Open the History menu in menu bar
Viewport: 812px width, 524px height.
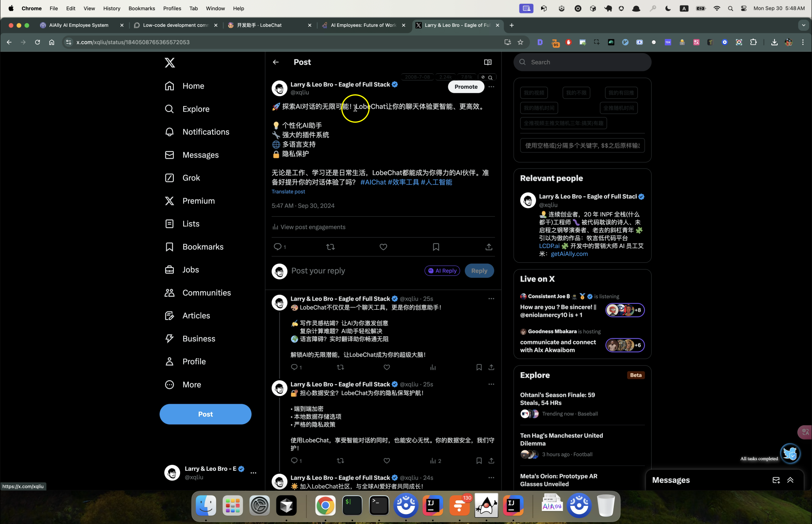pyautogui.click(x=112, y=8)
